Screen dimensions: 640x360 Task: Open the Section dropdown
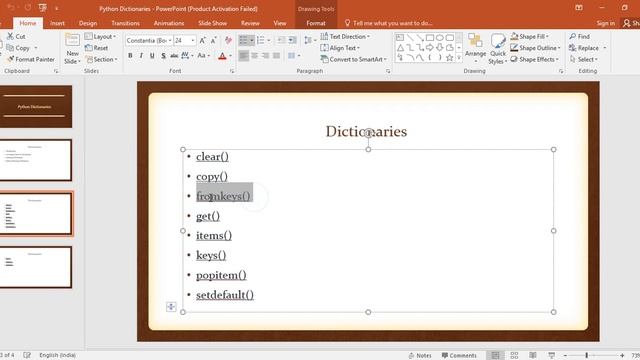click(101, 59)
